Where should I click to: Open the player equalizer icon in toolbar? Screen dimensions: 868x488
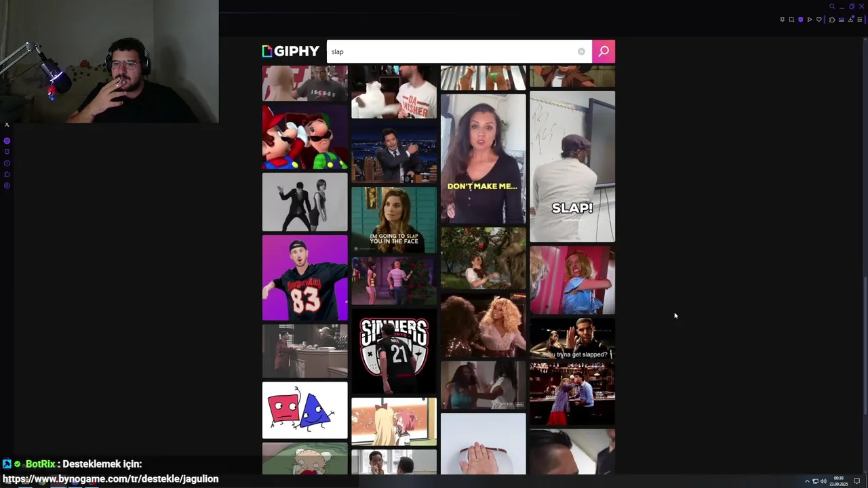click(x=842, y=20)
